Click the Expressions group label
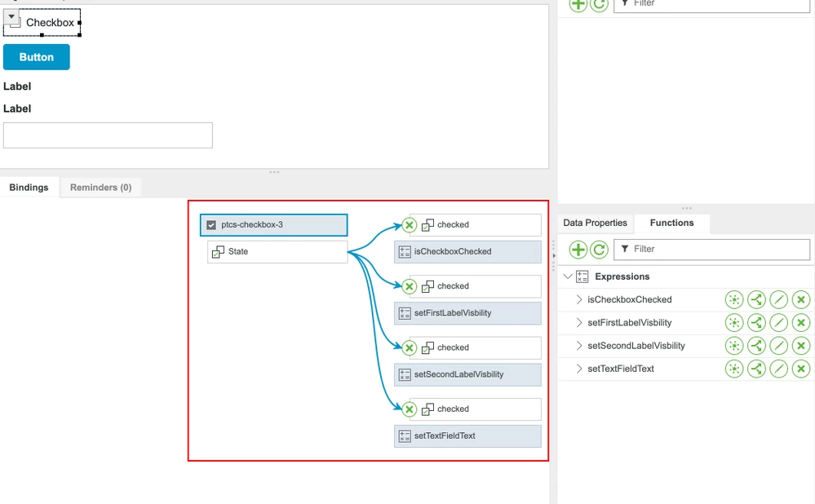 622,276
